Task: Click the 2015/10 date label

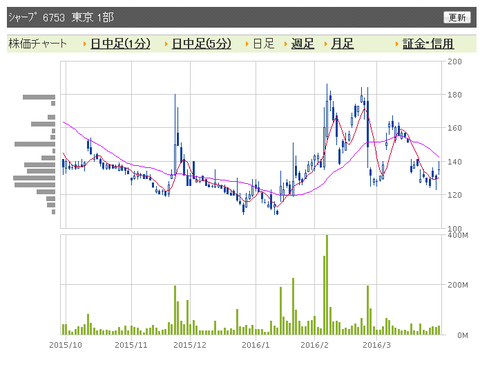Action: [x=66, y=345]
